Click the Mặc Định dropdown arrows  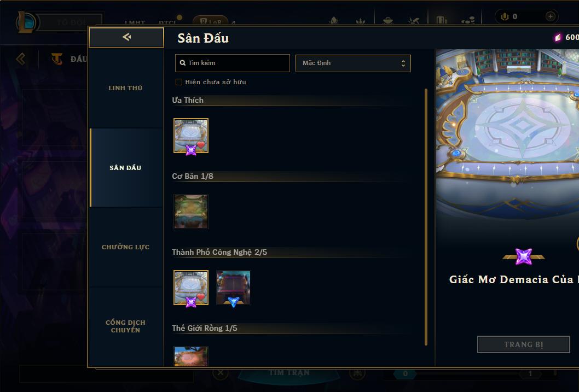[403, 63]
